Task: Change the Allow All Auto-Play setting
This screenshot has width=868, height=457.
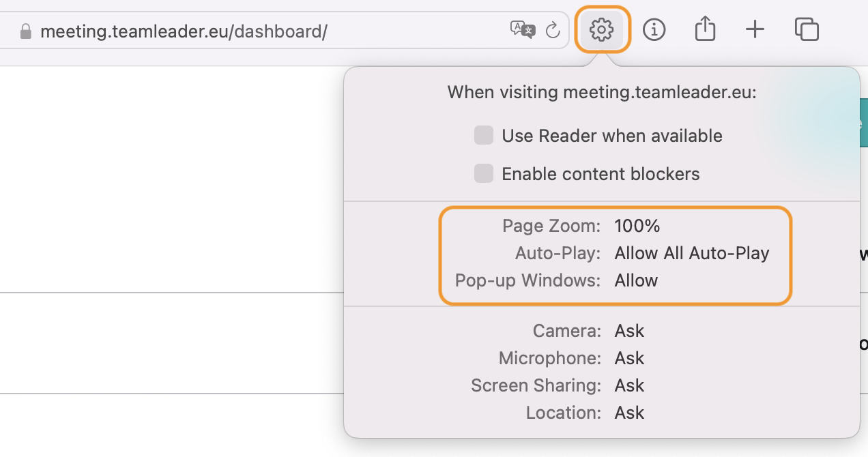Action: pos(692,253)
